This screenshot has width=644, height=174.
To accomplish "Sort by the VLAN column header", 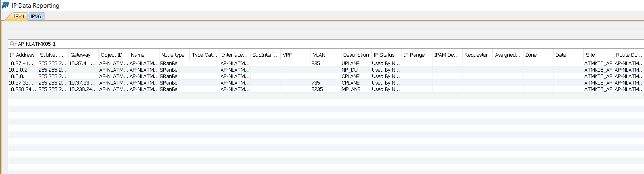I will [319, 55].
